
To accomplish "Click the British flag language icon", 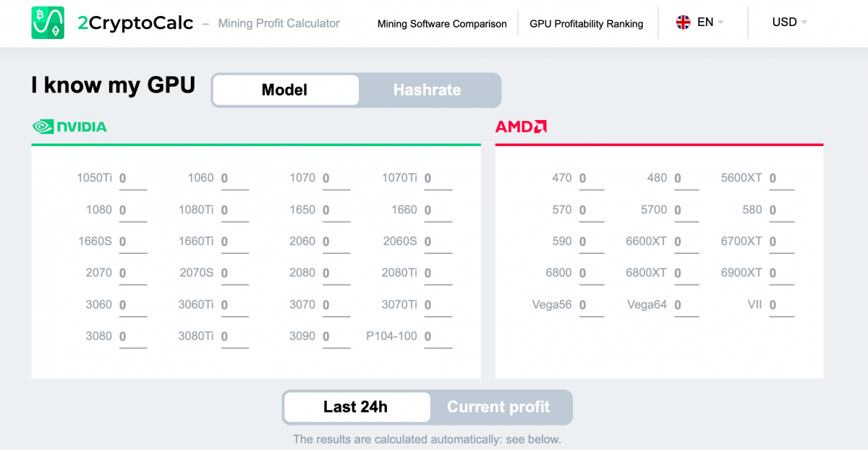I will point(682,22).
